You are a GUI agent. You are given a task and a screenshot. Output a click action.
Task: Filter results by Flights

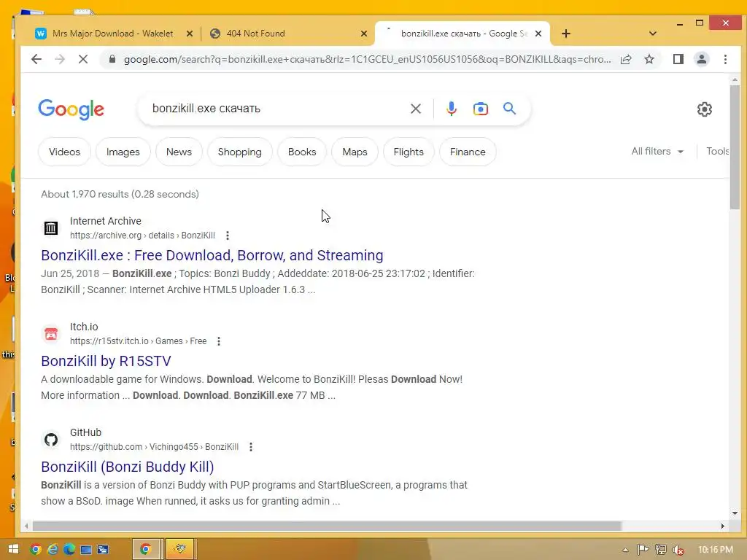pyautogui.click(x=409, y=152)
